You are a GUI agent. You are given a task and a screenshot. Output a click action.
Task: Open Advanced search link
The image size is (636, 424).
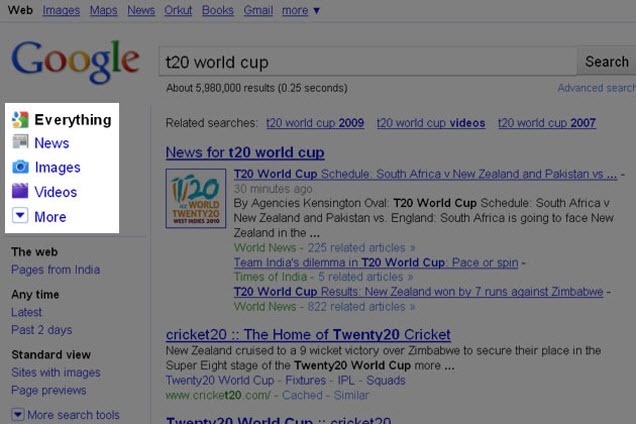tap(596, 88)
